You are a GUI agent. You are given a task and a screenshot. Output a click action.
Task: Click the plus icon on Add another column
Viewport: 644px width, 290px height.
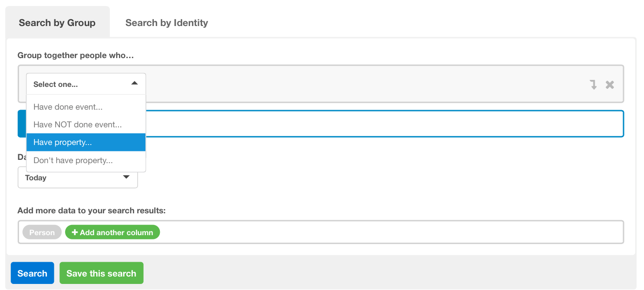(75, 232)
